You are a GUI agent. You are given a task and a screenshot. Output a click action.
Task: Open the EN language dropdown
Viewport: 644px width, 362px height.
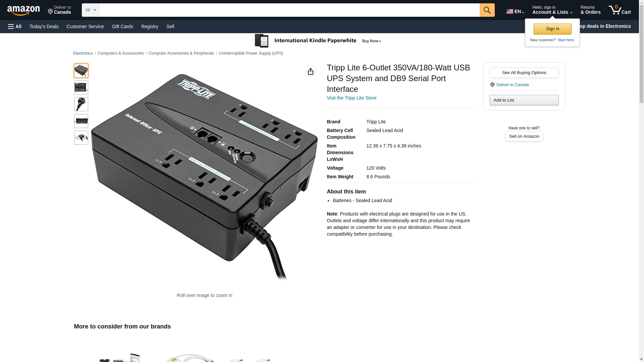coord(515,11)
